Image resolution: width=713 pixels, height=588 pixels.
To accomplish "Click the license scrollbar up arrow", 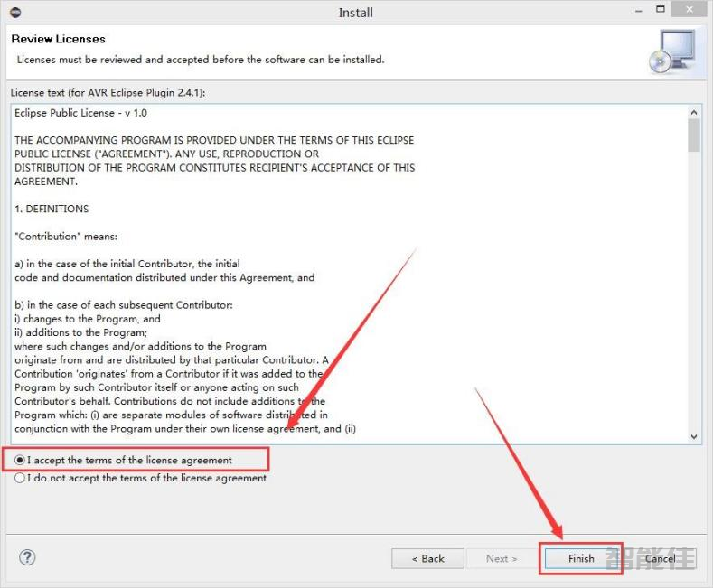I will click(x=694, y=113).
